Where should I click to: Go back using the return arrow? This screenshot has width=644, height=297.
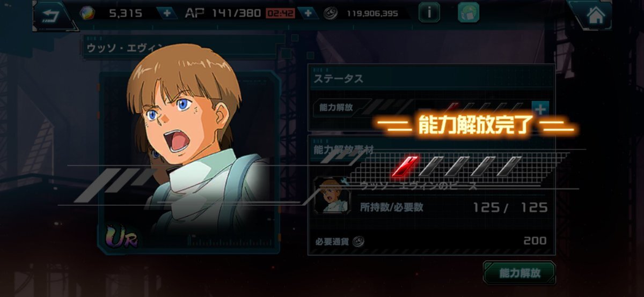pyautogui.click(x=52, y=14)
